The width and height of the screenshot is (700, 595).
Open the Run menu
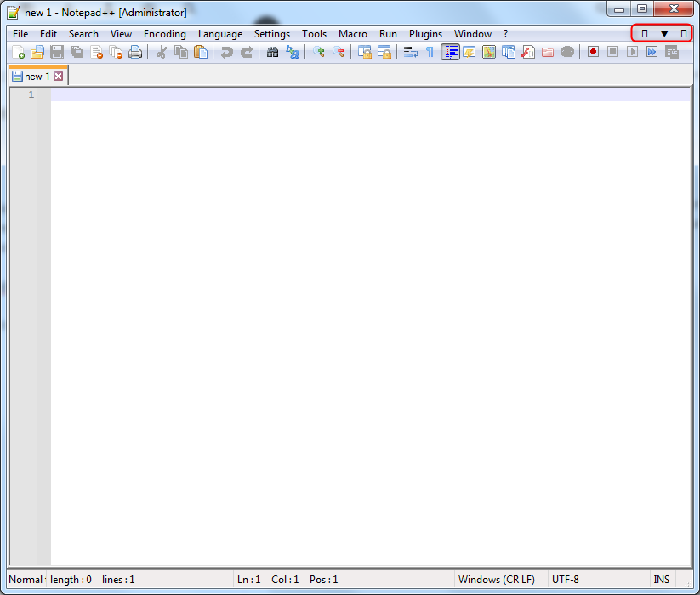tap(388, 34)
